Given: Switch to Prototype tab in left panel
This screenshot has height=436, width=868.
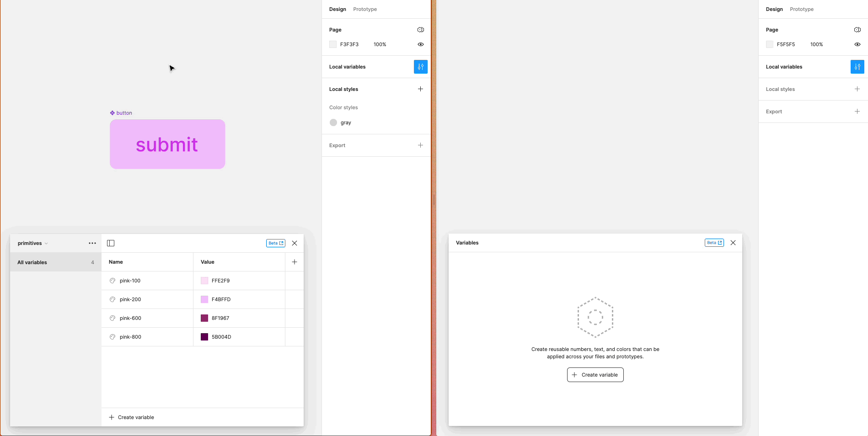Looking at the screenshot, I should [364, 9].
